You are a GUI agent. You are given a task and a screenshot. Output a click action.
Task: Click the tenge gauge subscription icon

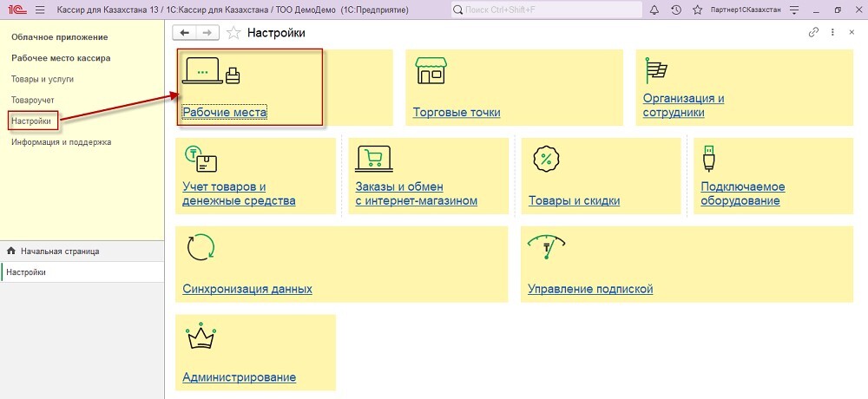(x=546, y=247)
